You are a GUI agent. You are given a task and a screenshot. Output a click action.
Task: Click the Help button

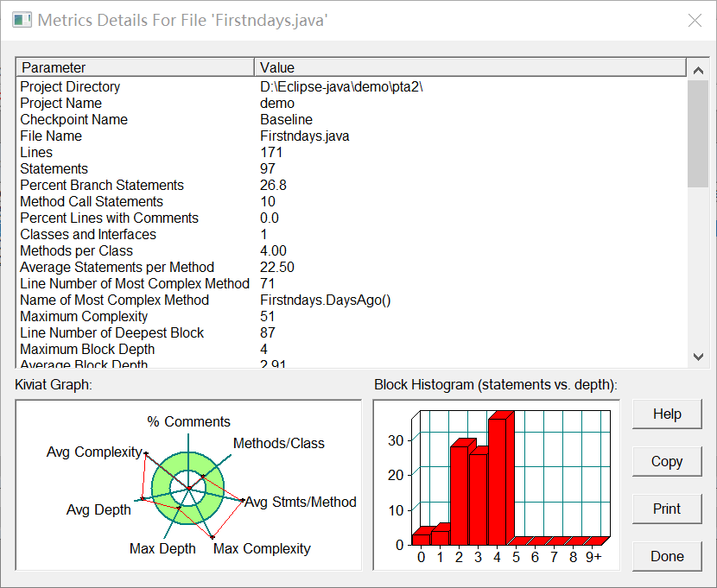point(667,414)
